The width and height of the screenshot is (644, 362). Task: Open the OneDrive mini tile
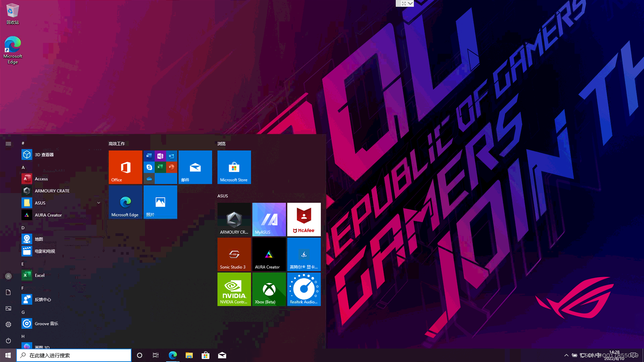click(x=149, y=179)
